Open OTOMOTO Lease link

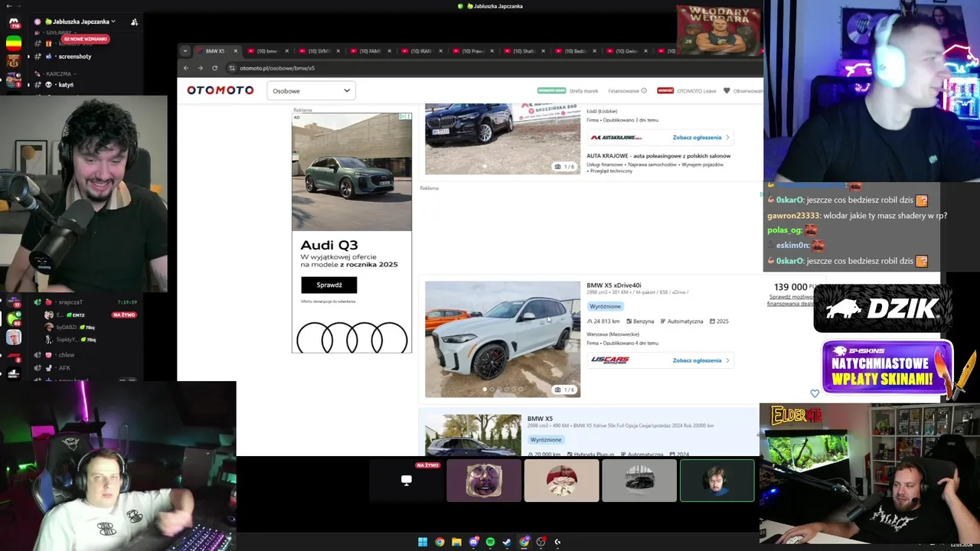[696, 91]
